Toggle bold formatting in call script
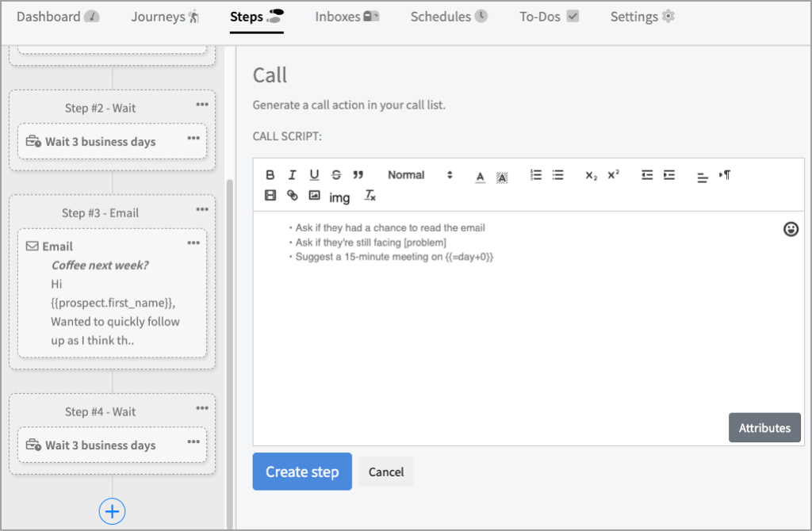This screenshot has width=812, height=531. click(270, 175)
